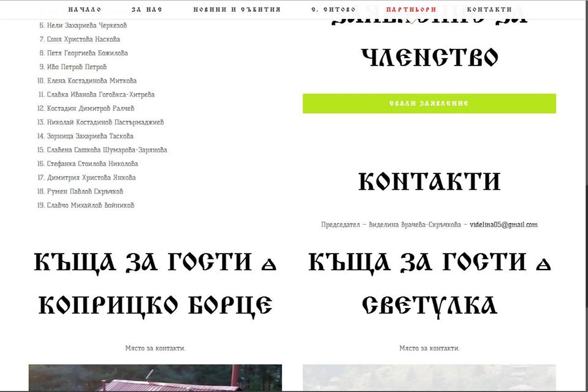
Task: Click member name Петя Георгиева Божилова
Action: pyautogui.click(x=88, y=53)
